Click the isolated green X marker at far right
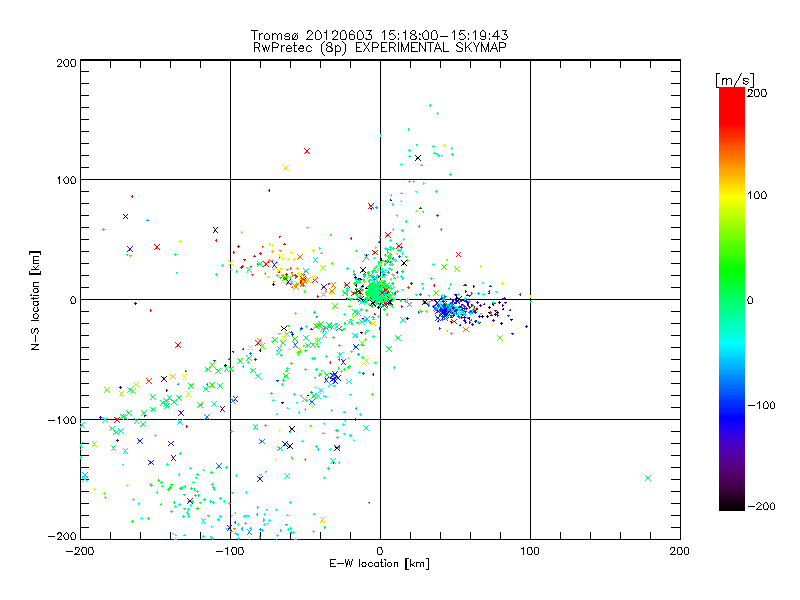The height and width of the screenshot is (600, 800). pyautogui.click(x=648, y=478)
